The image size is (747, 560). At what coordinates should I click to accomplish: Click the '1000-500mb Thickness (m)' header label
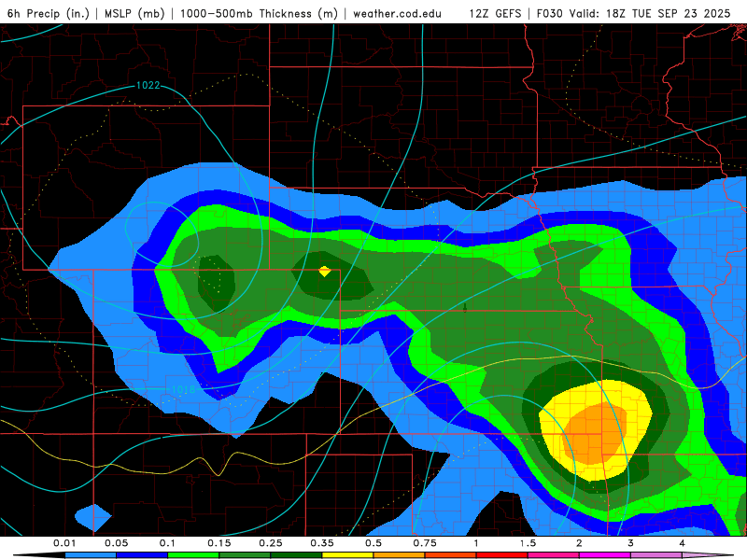[x=259, y=14]
